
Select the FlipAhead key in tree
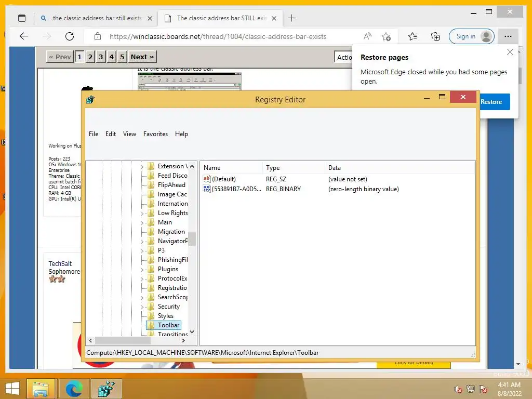pyautogui.click(x=171, y=185)
